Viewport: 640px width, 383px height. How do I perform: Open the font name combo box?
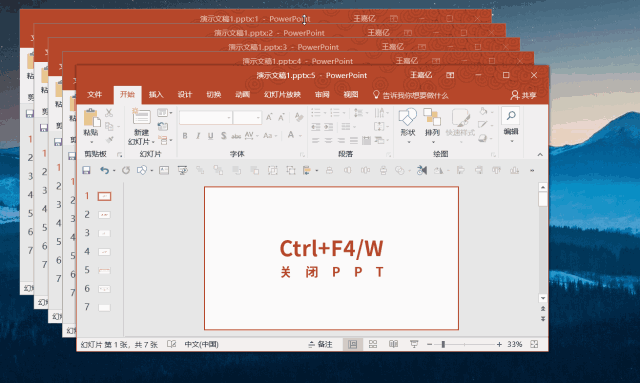tap(206, 118)
